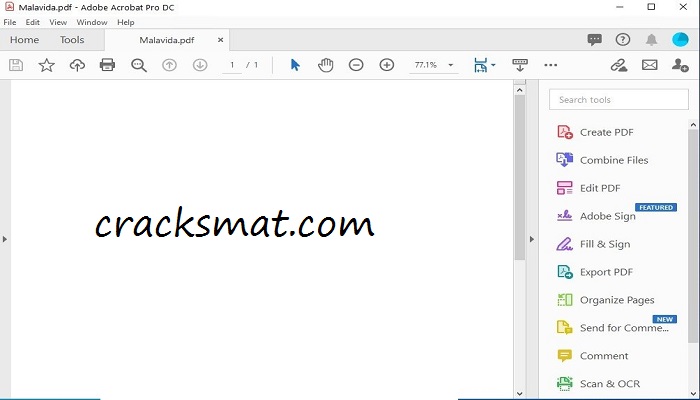700x400 pixels.
Task: Print the document using printer icon
Action: tap(107, 65)
